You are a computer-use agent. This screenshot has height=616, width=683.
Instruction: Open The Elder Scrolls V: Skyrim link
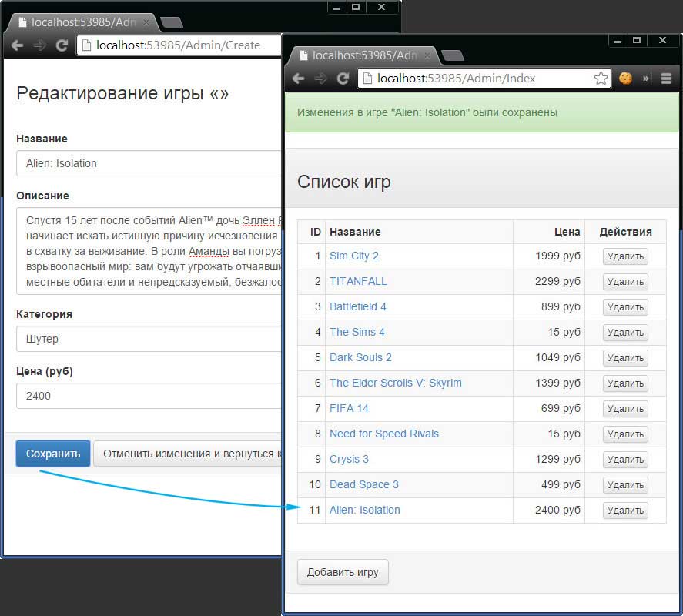pos(396,383)
